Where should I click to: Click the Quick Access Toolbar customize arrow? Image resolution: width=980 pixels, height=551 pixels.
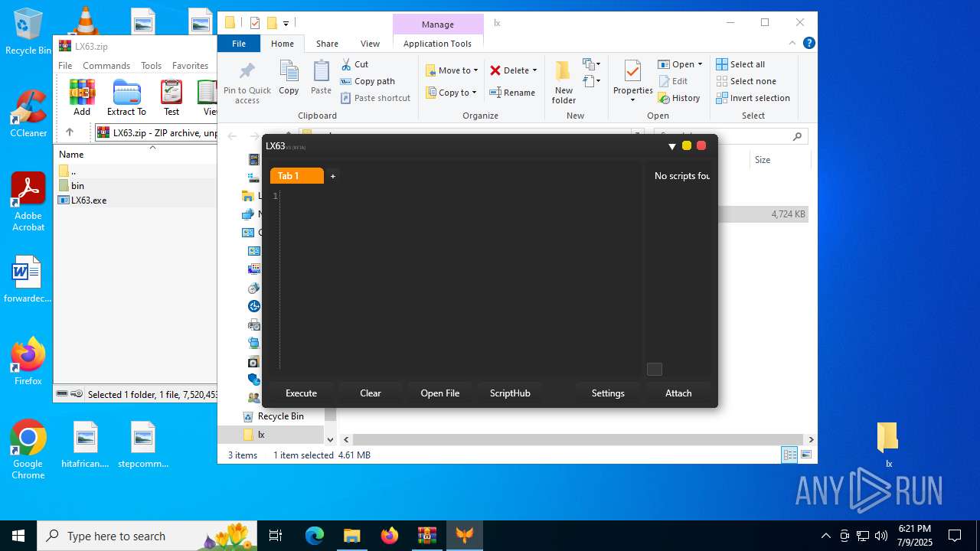click(x=286, y=24)
